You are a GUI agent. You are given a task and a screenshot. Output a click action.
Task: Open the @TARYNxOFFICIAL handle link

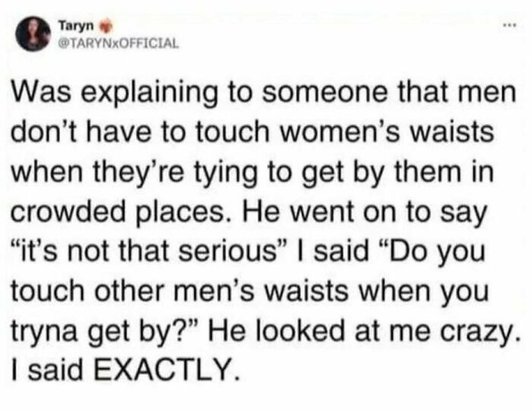coord(119,44)
